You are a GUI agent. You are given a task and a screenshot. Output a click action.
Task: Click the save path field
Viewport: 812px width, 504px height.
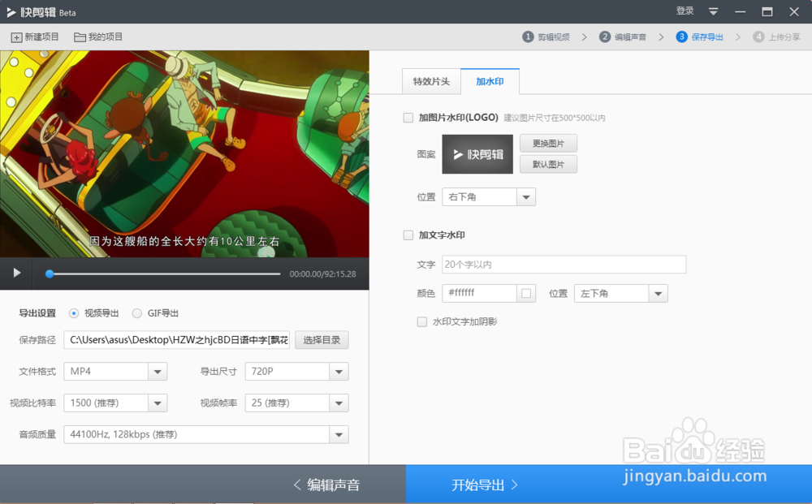tap(176, 340)
